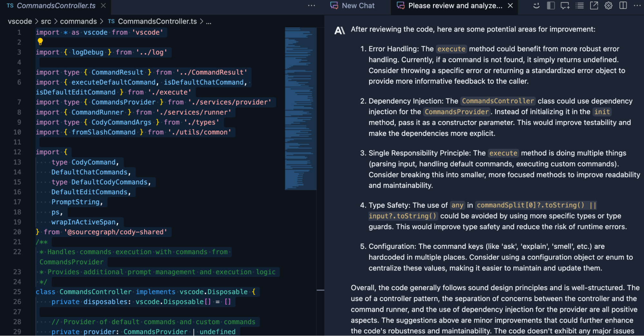The width and height of the screenshot is (644, 336).
Task: Click the 'commandSplit[0]?.toString() ||' code chip
Action: click(x=536, y=205)
